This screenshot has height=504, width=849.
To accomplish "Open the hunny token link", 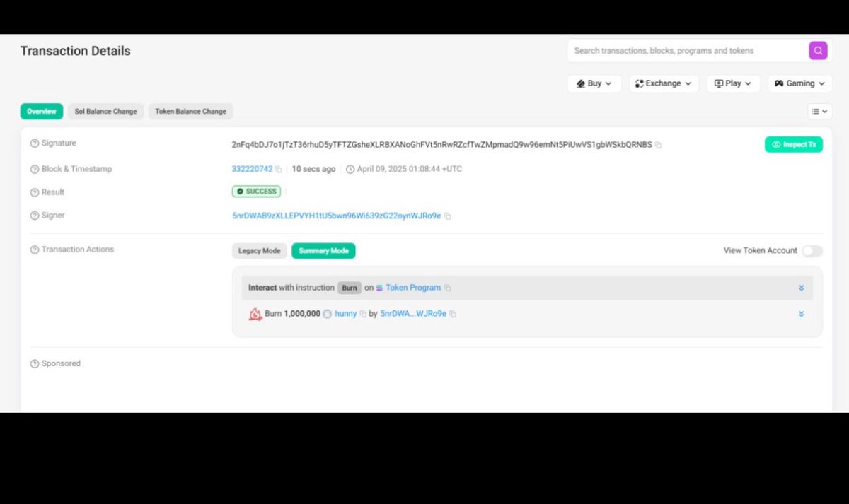I will coord(346,314).
